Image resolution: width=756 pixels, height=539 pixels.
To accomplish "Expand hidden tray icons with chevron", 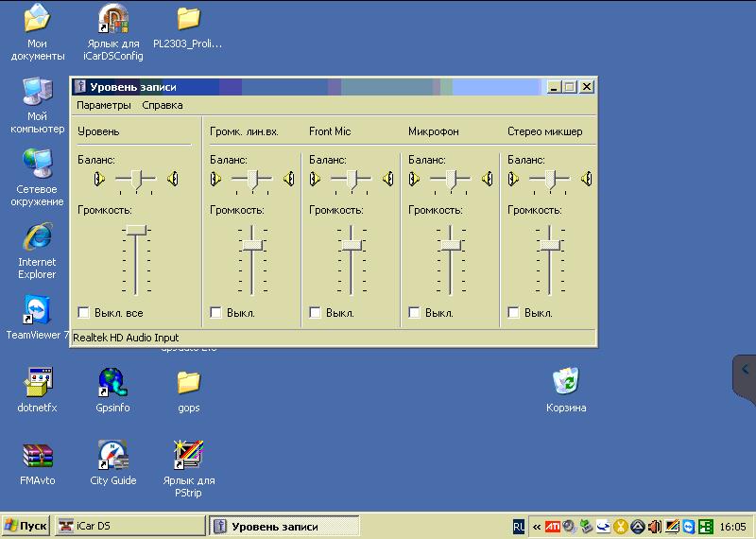I will click(537, 527).
